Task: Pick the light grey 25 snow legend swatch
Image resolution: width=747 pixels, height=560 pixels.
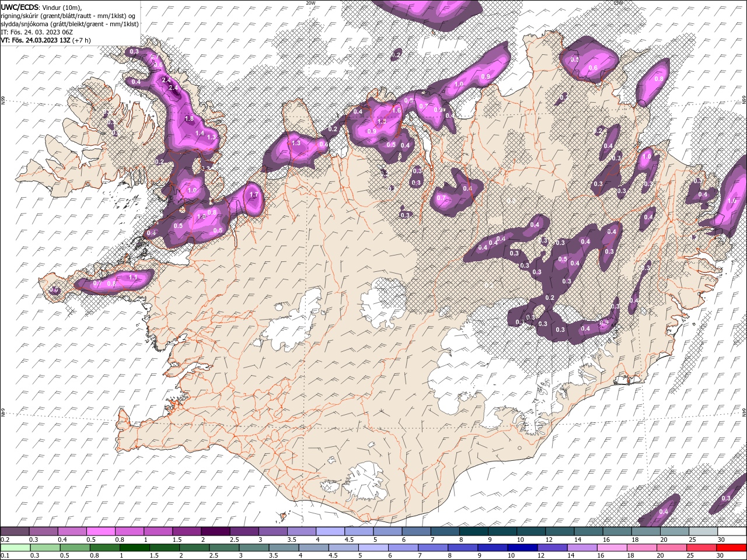Action: [x=703, y=531]
